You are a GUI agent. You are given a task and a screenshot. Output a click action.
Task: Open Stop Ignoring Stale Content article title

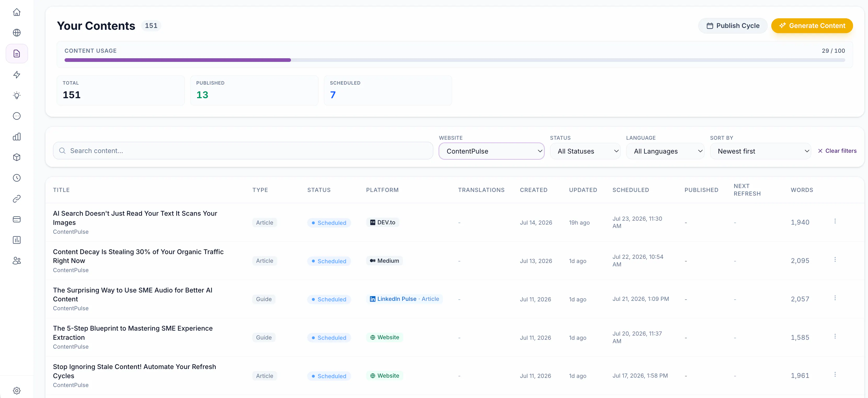coord(134,371)
